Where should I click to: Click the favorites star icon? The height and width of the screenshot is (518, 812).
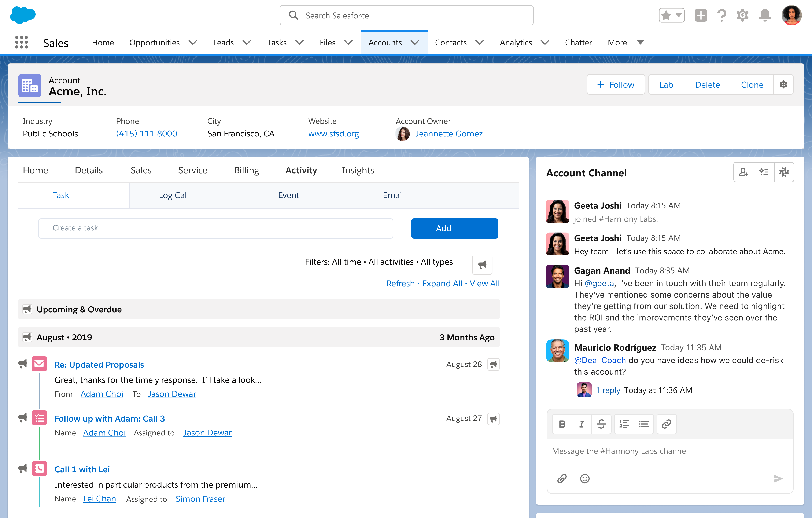click(666, 15)
